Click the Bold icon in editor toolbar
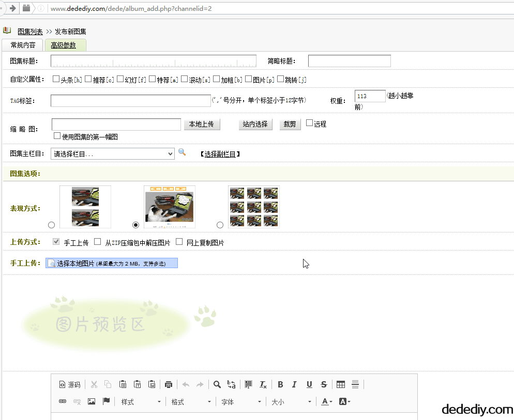This screenshot has height=420, width=514. click(280, 384)
